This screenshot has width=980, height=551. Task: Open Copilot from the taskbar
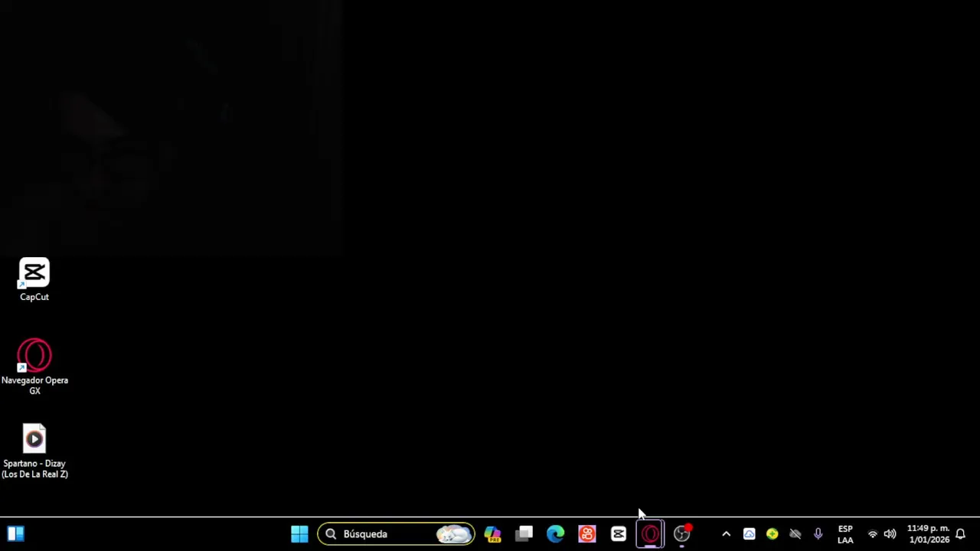(x=492, y=534)
